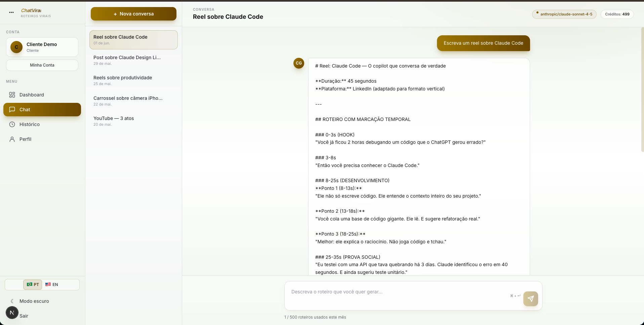The width and height of the screenshot is (644, 325).
Task: Open conversation Carrossel sobre câmera iPho...
Action: click(133, 101)
